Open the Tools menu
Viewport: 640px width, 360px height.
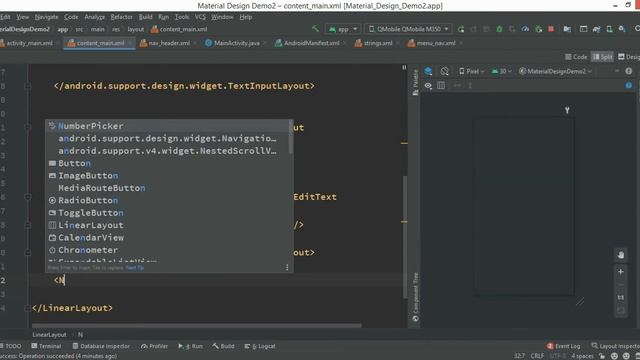pos(182,17)
